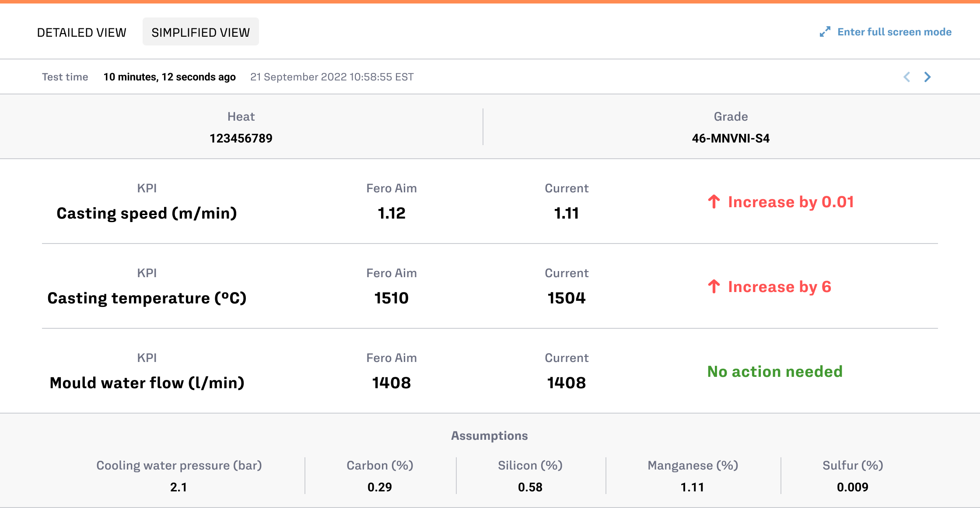Go to next test with right chevron

click(x=927, y=77)
